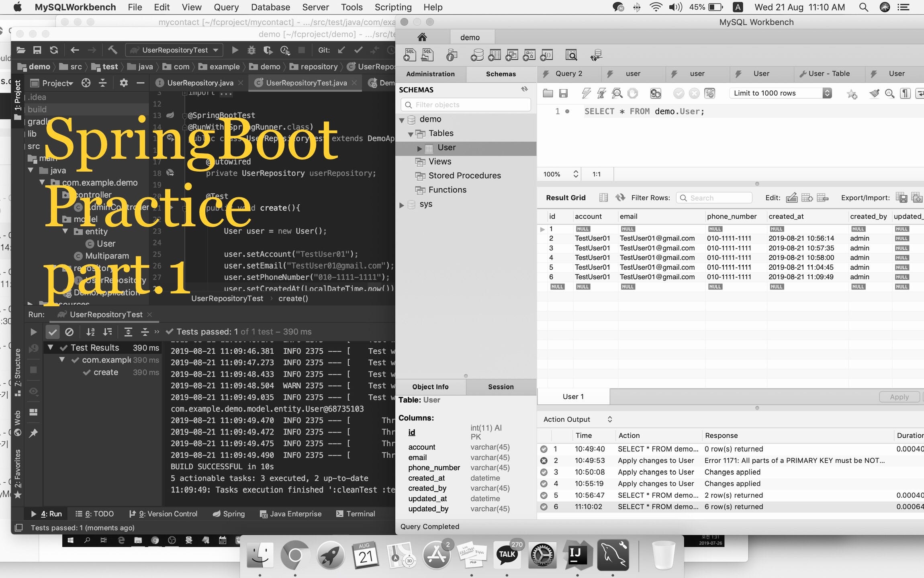924x578 pixels.
Task: Open IntelliJ IDEA from the dock
Action: (x=577, y=555)
